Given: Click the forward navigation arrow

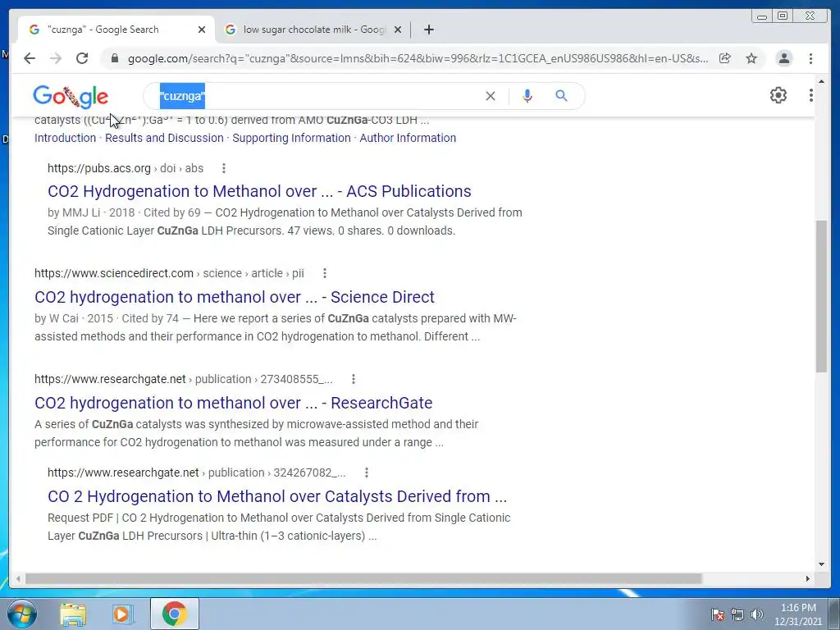Looking at the screenshot, I should point(56,58).
